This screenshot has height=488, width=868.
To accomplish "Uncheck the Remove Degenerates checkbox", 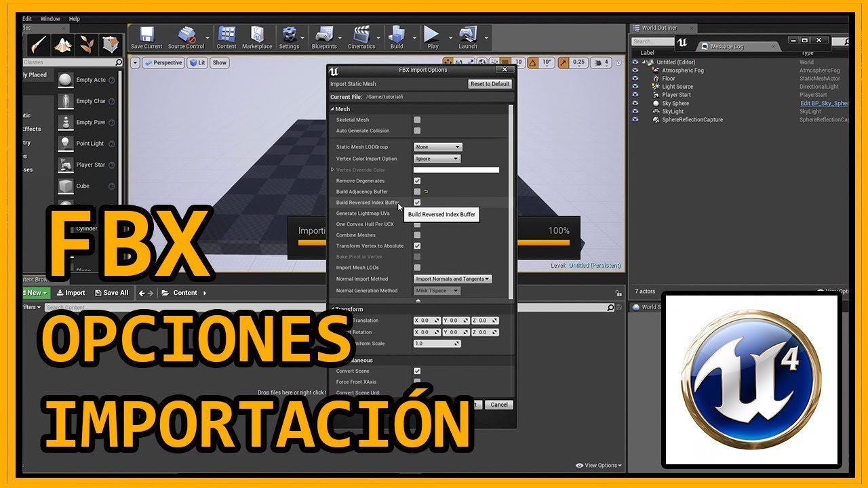I will (x=417, y=181).
